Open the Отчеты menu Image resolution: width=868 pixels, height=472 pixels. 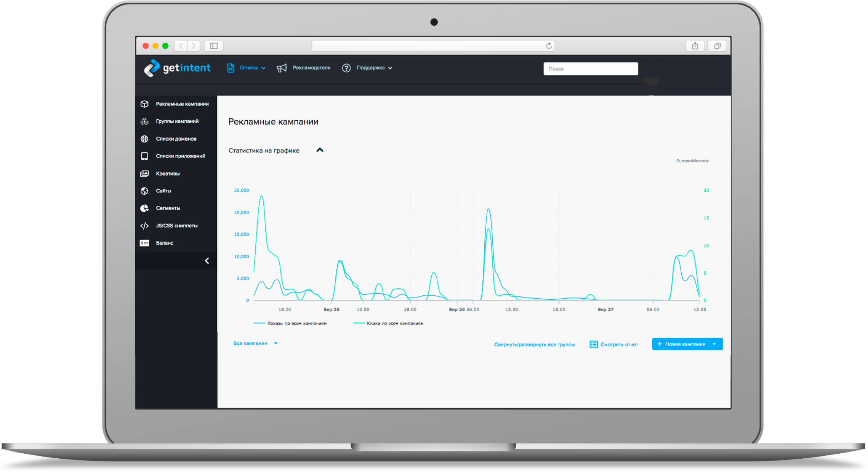pos(248,68)
